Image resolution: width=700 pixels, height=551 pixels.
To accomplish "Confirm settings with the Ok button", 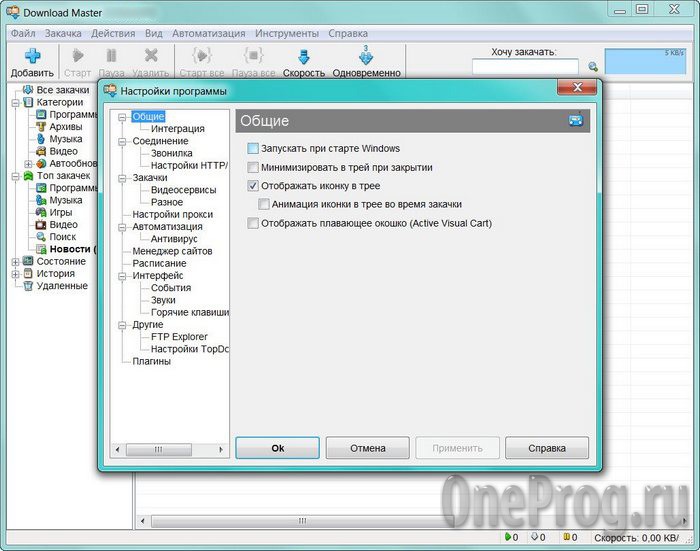I will [277, 448].
